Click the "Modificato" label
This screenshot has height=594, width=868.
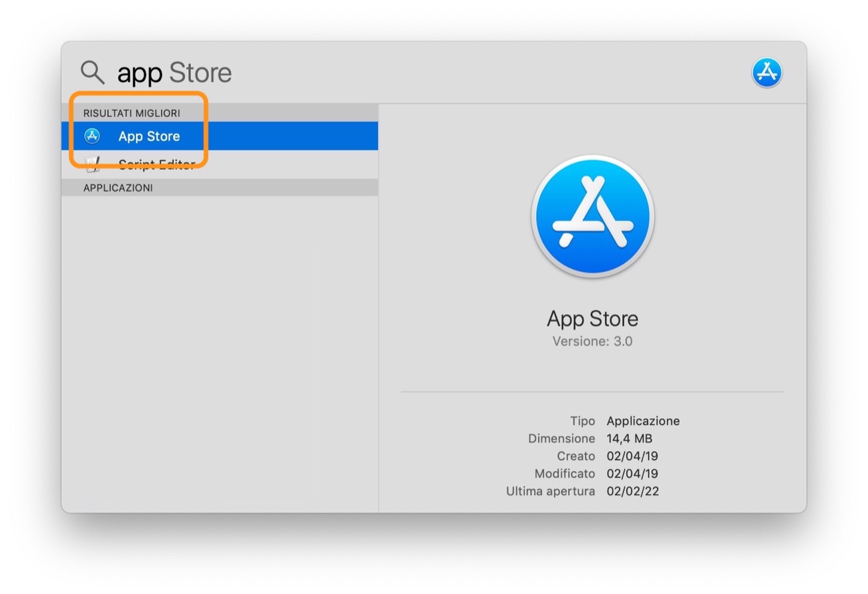565,474
